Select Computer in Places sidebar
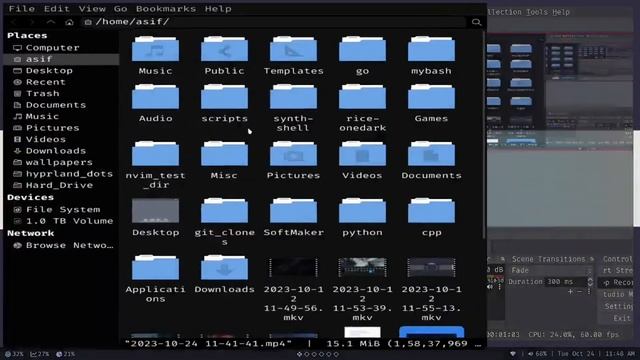This screenshot has width=640, height=360. point(61,48)
